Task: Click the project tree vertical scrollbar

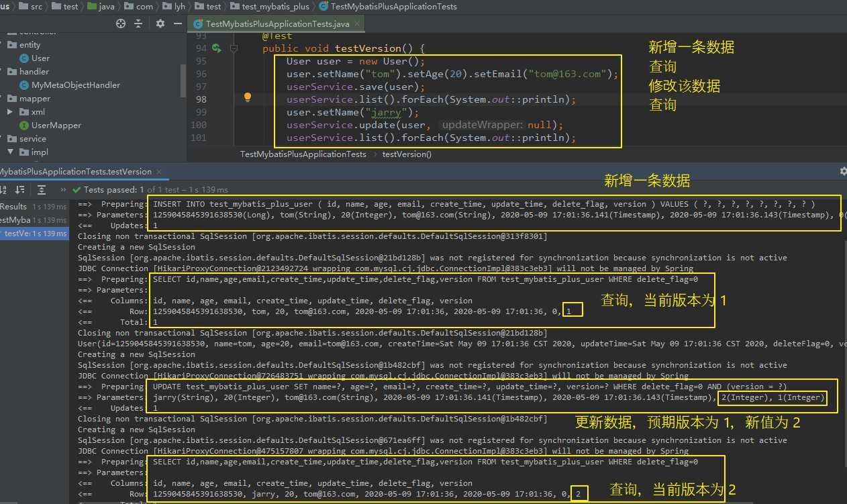Action: [x=183, y=81]
